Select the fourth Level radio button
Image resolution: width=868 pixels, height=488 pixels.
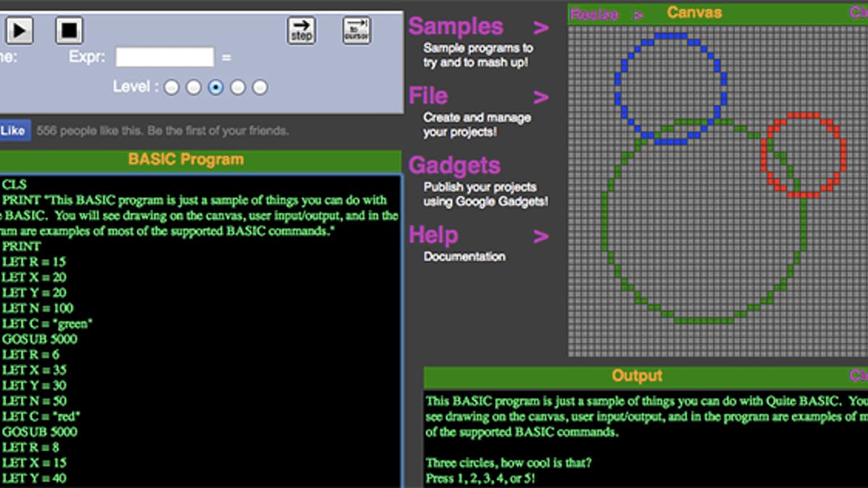[x=238, y=87]
